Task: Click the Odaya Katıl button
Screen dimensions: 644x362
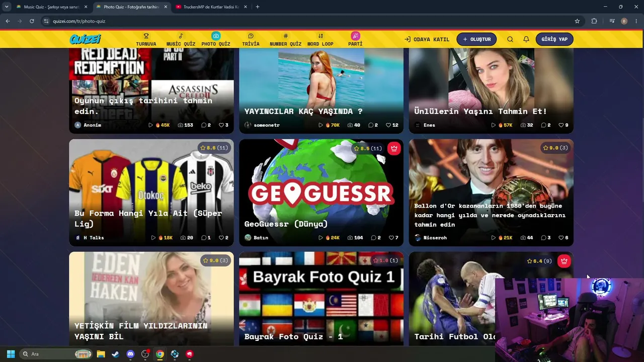Action: [x=427, y=39]
